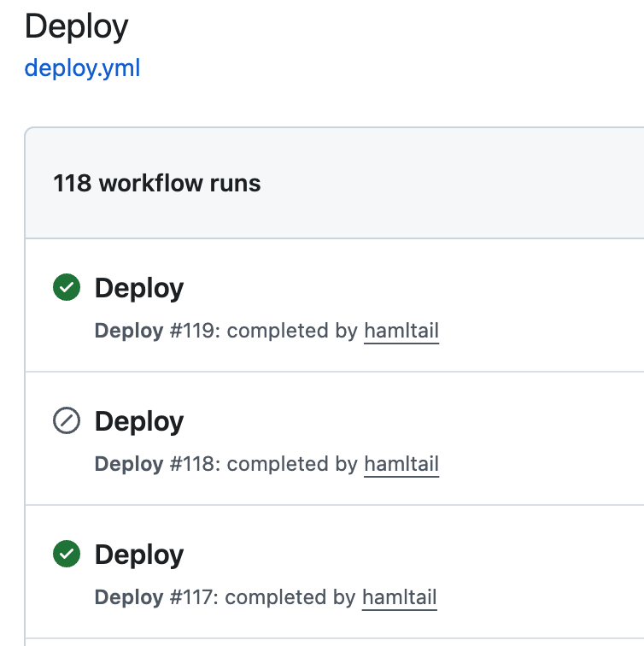The width and height of the screenshot is (644, 646).
Task: Open the deploy.yml workflow file link
Action: (x=82, y=68)
